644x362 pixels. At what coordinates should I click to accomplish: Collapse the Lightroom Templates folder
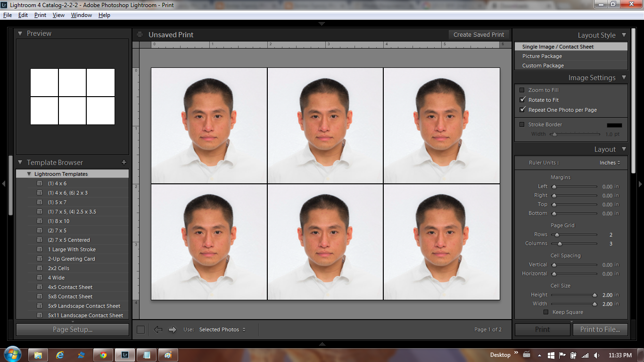(29, 174)
